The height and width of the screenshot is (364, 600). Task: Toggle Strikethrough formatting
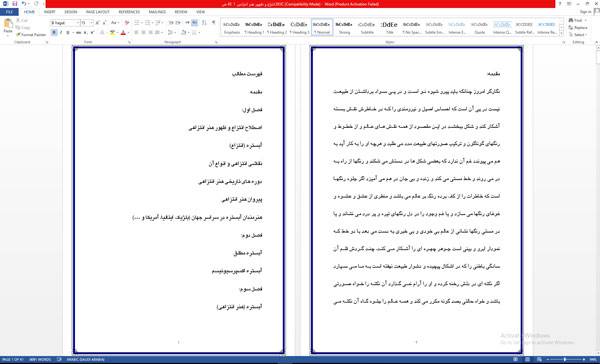coord(78,33)
